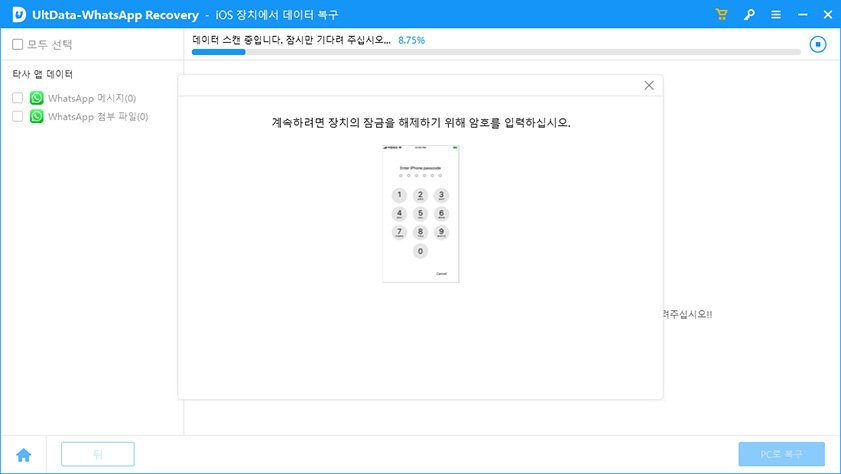This screenshot has width=841, height=474.
Task: Check the WhatsApp 첨부 파일(0) checkbox
Action: [18, 116]
